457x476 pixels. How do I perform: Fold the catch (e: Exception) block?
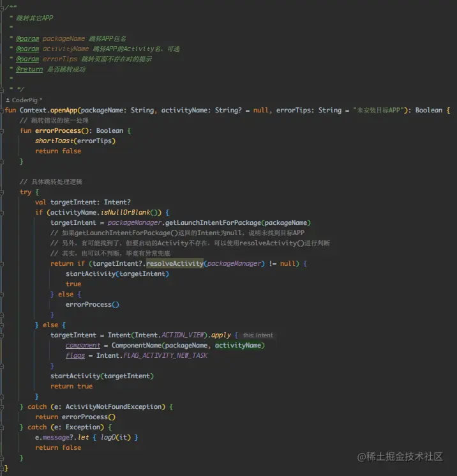pyautogui.click(x=1, y=427)
